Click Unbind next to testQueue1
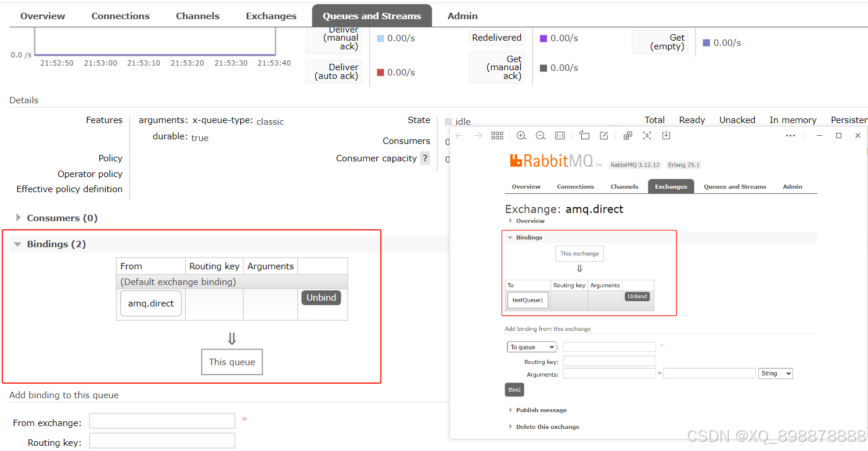This screenshot has height=451, width=868. point(637,297)
